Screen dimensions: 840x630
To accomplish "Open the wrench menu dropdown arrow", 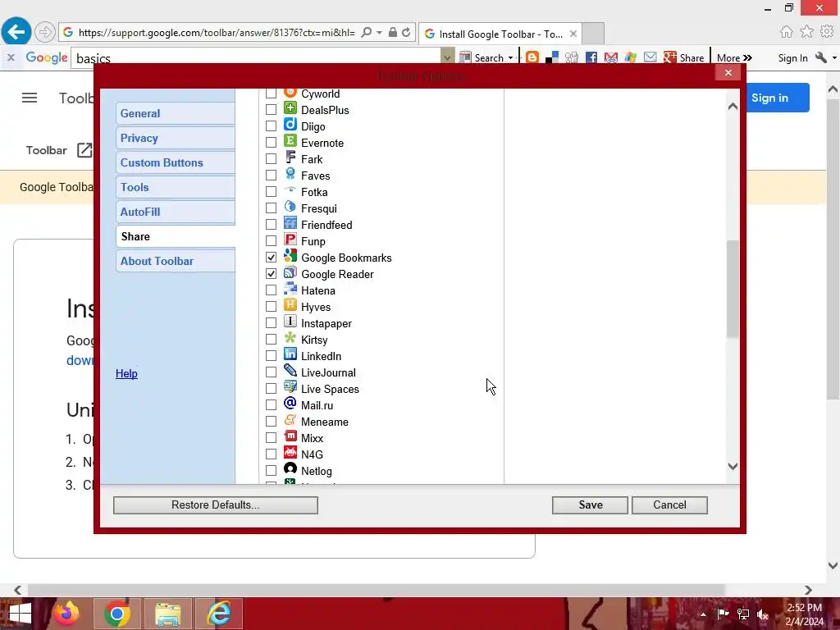I will tap(834, 58).
